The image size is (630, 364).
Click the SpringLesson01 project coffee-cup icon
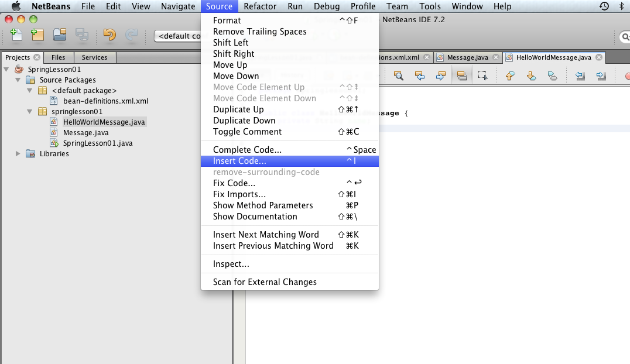pos(19,69)
